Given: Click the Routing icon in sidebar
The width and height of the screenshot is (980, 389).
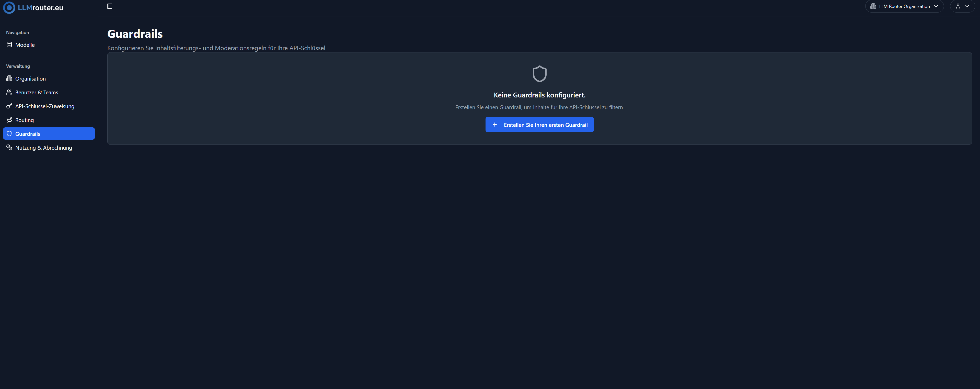Looking at the screenshot, I should point(9,120).
